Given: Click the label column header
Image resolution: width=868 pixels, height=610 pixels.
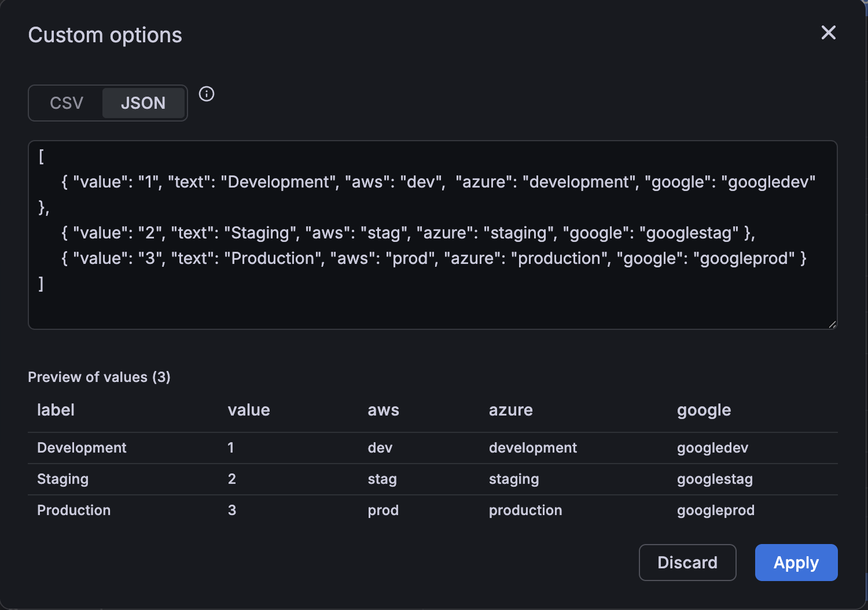Looking at the screenshot, I should click(56, 410).
